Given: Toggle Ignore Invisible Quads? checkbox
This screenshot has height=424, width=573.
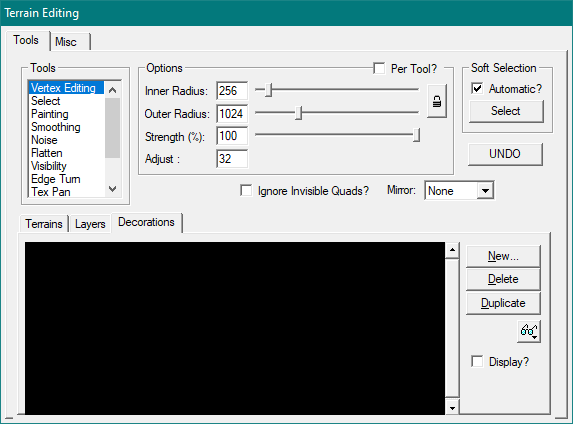Looking at the screenshot, I should coord(246,190).
